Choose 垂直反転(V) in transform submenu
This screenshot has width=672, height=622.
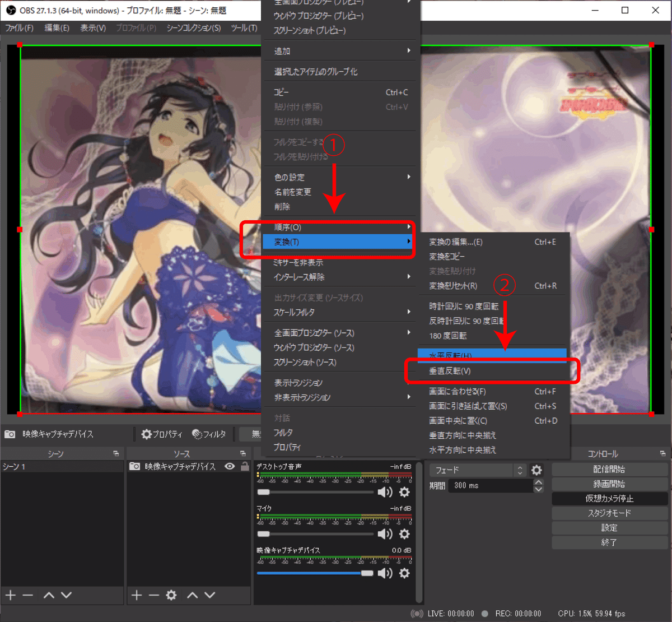pyautogui.click(x=493, y=371)
